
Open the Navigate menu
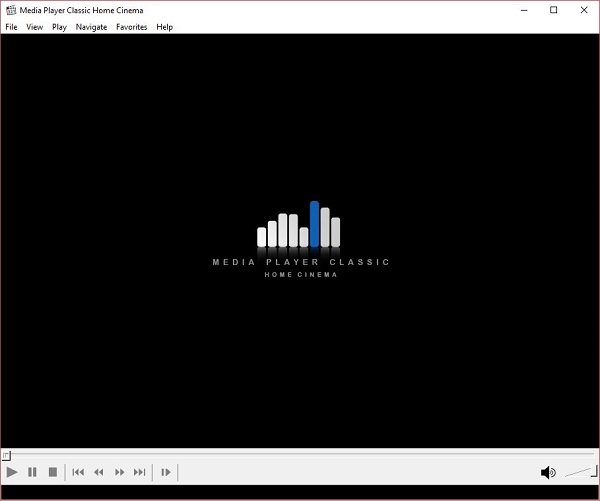point(91,27)
